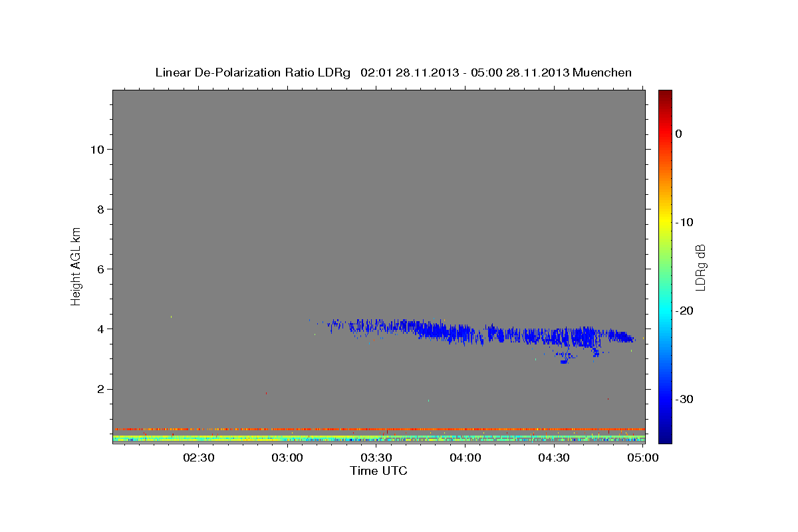The height and width of the screenshot is (532, 798).
Task: Click the 02:30 time tick label
Action: pos(199,458)
